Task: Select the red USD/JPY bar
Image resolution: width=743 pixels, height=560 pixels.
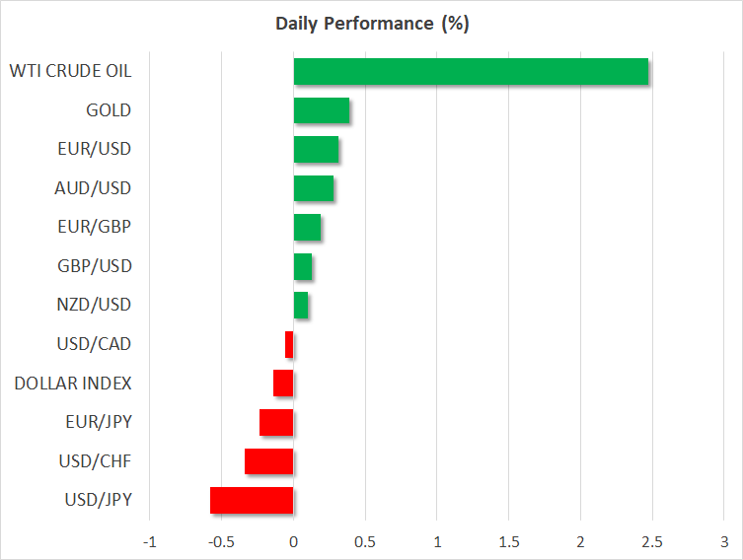Action: click(x=252, y=501)
